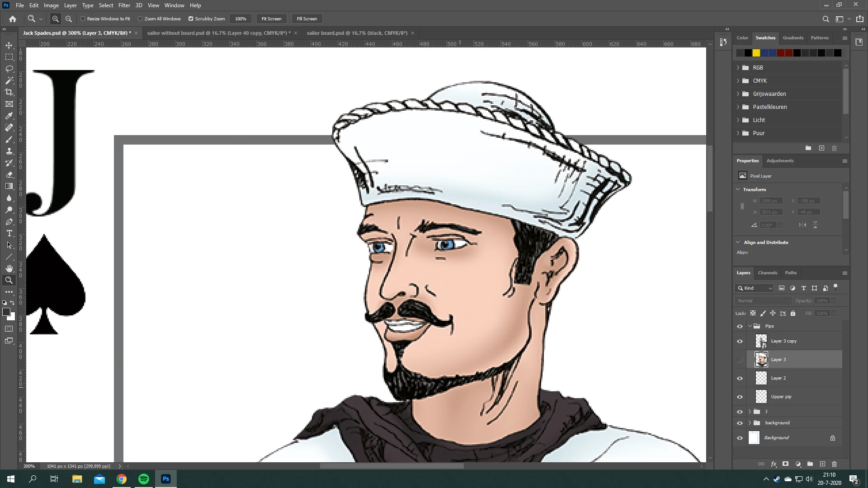Open Spotify from the taskbar
Viewport: 868px width, 488px height.
(x=144, y=479)
